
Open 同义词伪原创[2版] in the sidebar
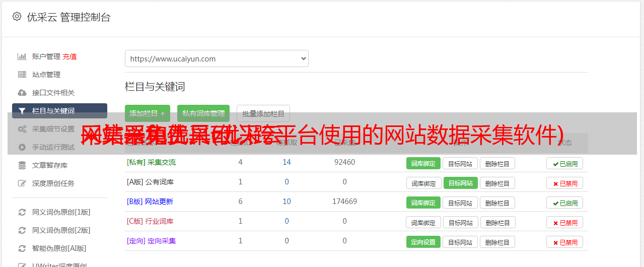[61, 230]
